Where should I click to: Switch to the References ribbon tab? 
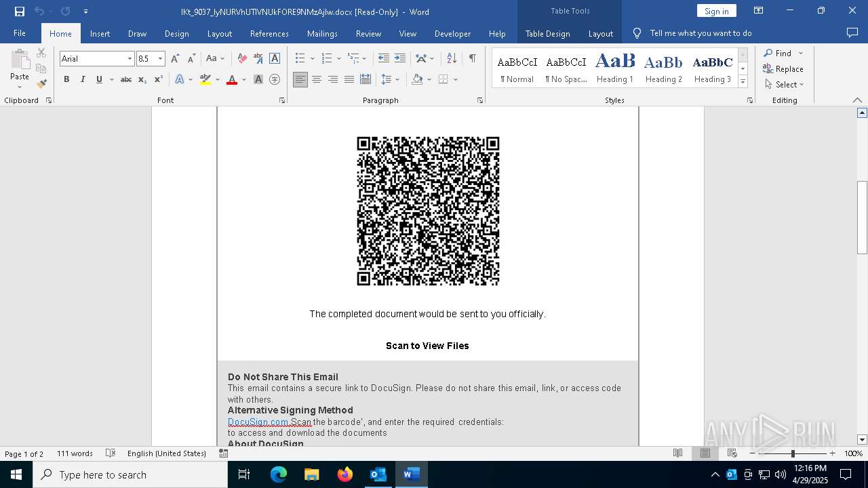(269, 33)
